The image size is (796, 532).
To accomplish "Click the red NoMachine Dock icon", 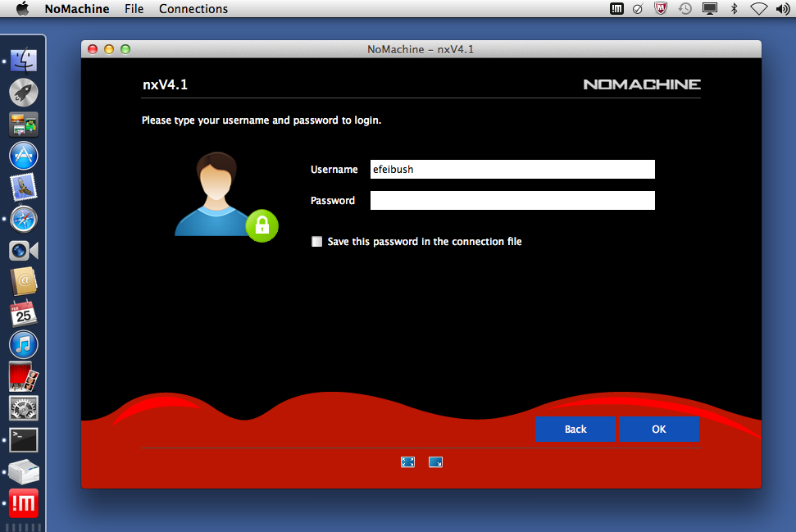I will pyautogui.click(x=23, y=503).
